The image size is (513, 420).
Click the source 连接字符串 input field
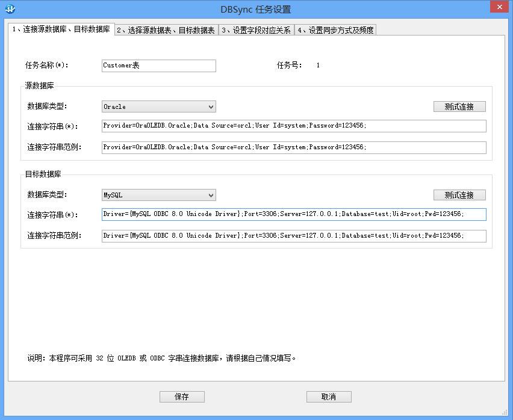pyautogui.click(x=294, y=126)
